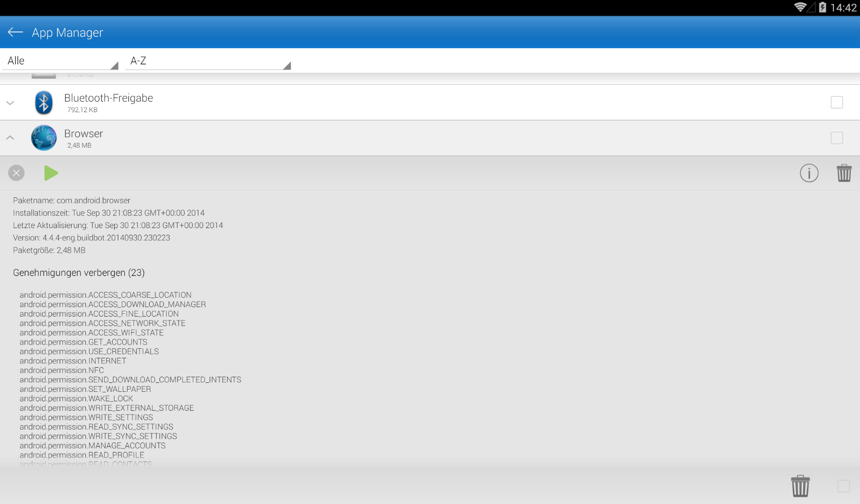
Task: Tap ACCESS_FINE_LOCATION permission
Action: [x=99, y=314]
